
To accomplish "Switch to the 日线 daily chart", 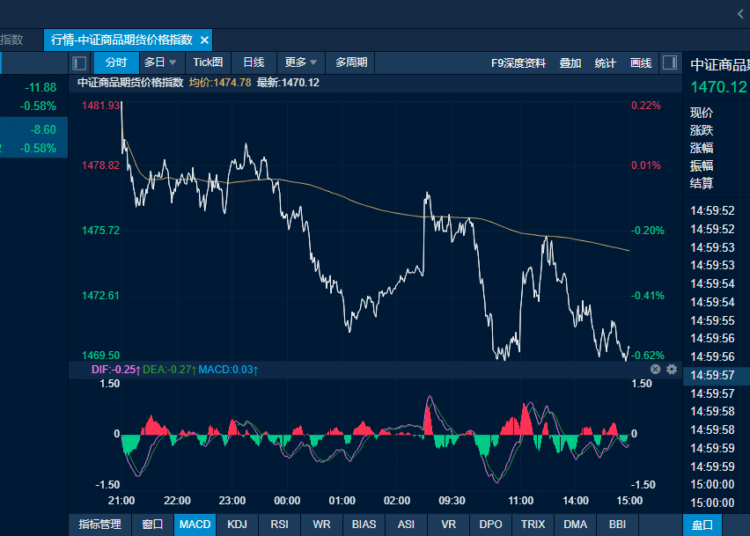I will click(x=254, y=63).
